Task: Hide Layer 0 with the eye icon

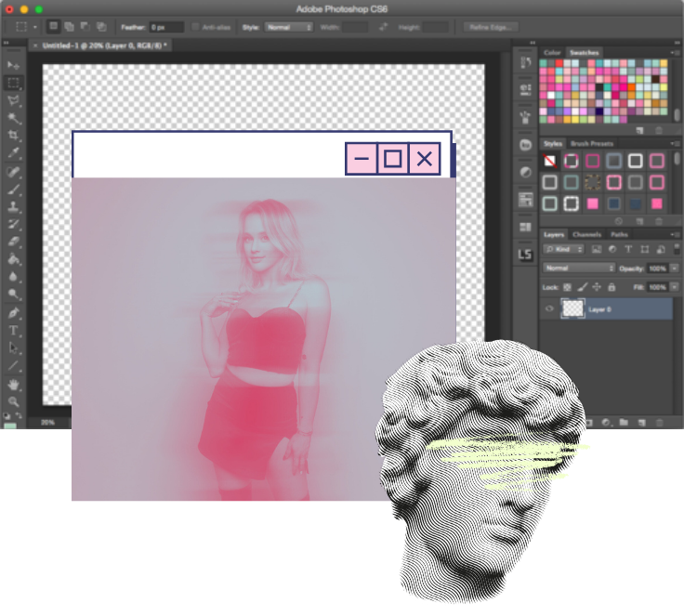Action: coord(549,309)
